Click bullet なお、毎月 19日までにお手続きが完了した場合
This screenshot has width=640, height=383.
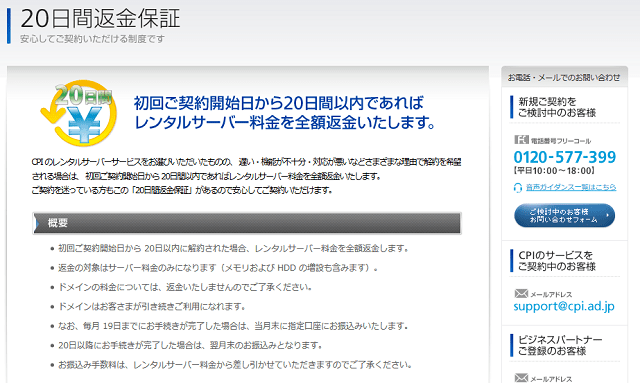click(233, 326)
